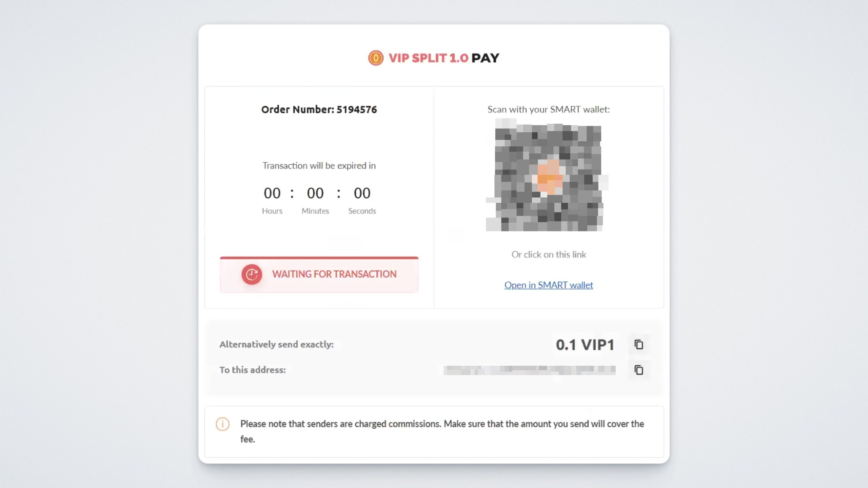Click the VIP SPLIT 1.0 PAY title
Viewport: 868px width, 488px height.
tap(443, 58)
